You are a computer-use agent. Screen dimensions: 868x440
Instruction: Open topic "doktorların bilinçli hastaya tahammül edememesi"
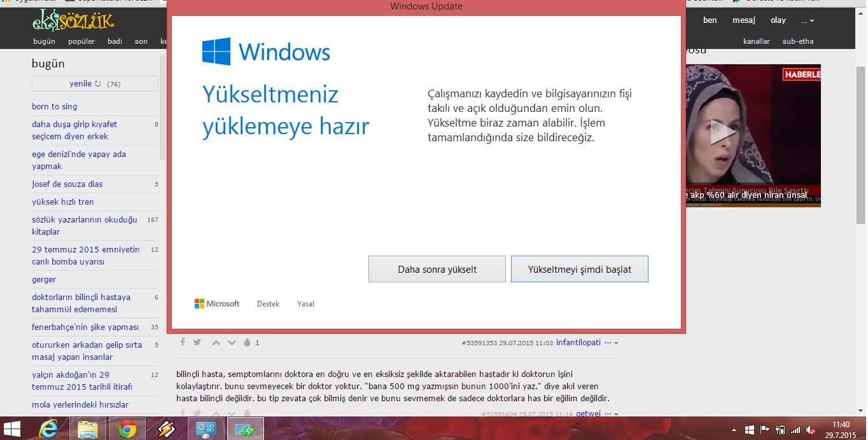click(x=81, y=303)
